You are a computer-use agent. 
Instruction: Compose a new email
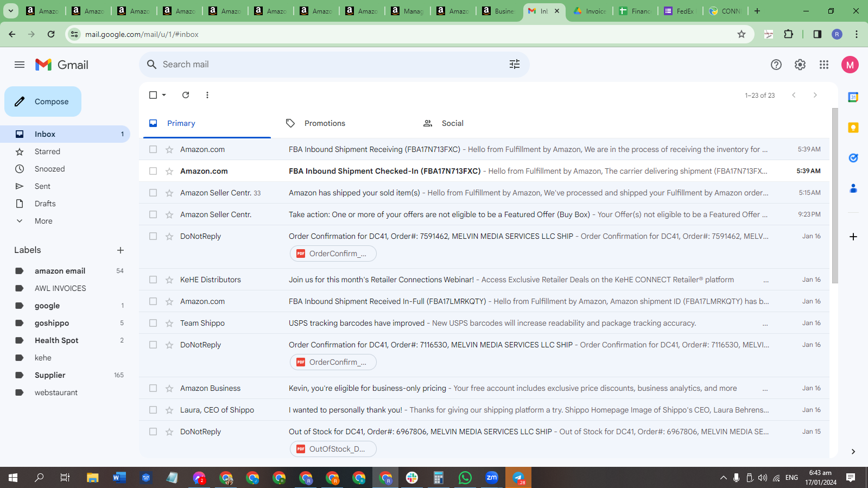[x=43, y=102]
